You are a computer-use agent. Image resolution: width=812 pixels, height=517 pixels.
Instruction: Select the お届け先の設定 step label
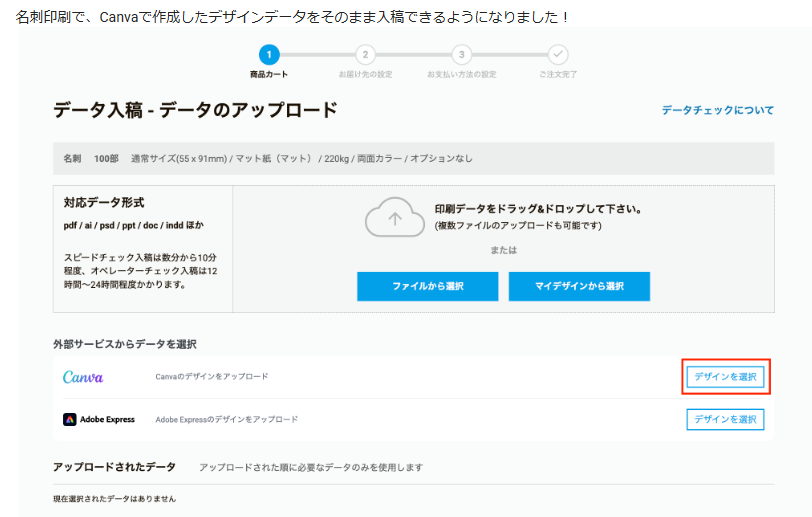click(x=365, y=74)
